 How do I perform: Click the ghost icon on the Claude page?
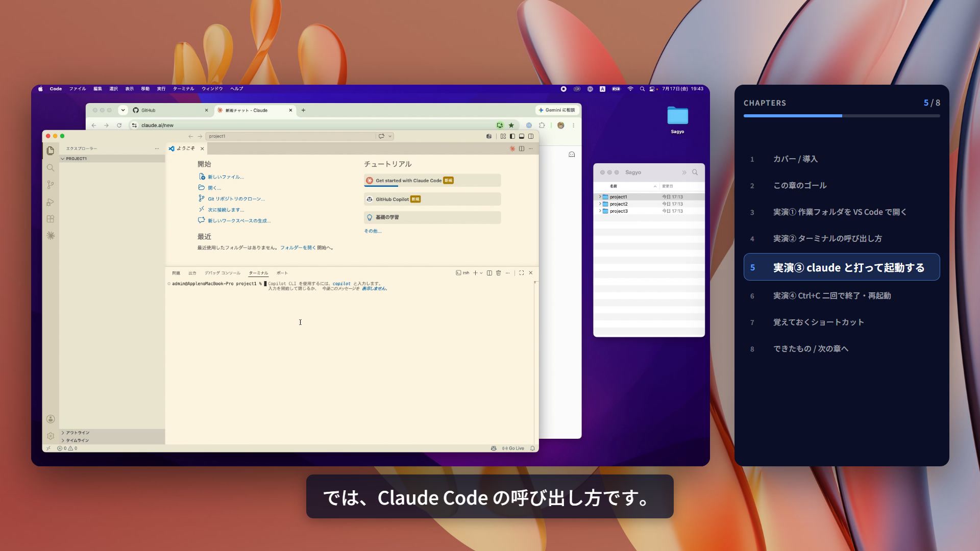click(572, 155)
